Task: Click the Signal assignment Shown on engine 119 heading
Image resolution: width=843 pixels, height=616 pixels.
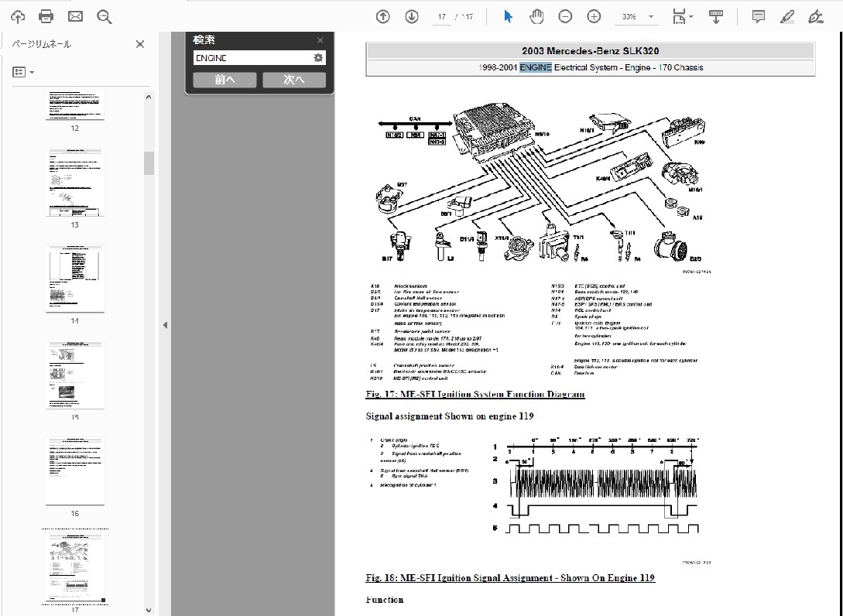Action: (450, 416)
